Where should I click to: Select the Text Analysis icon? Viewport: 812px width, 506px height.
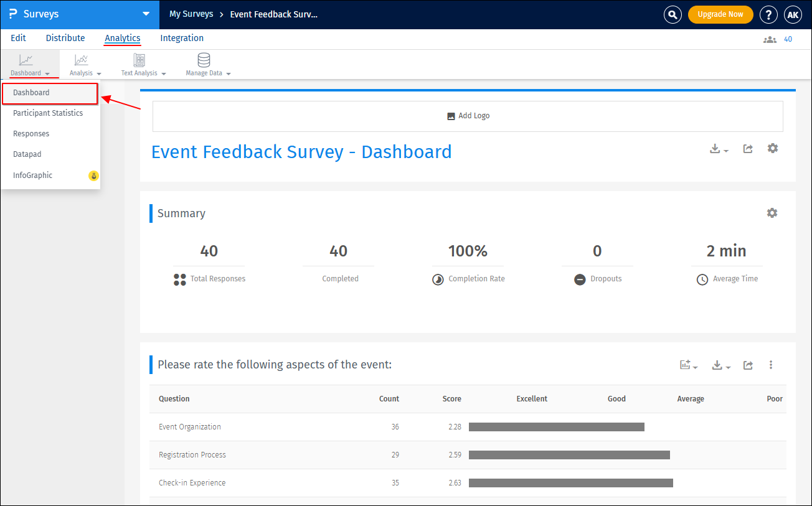tap(138, 62)
